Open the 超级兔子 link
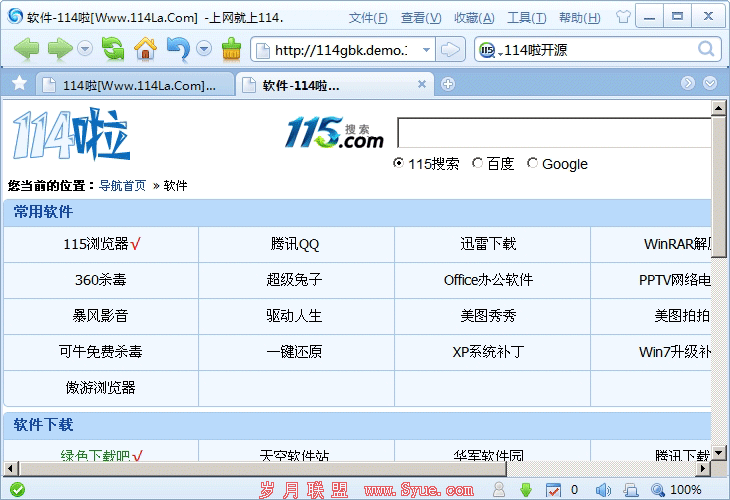Viewport: 730px width, 500px height. 294,280
